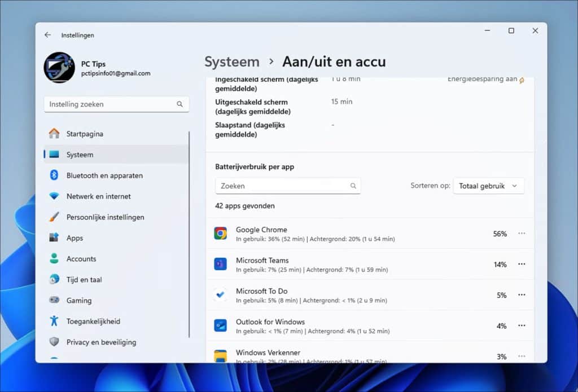Click Google Chrome's 56% usage value

[x=500, y=234]
